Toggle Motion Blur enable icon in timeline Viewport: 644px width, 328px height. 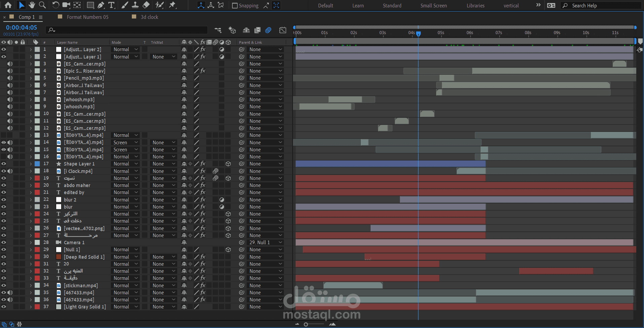(268, 30)
